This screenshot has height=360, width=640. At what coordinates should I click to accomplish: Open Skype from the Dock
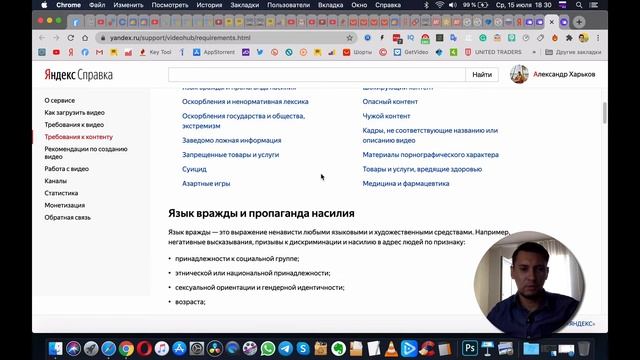[303, 349]
